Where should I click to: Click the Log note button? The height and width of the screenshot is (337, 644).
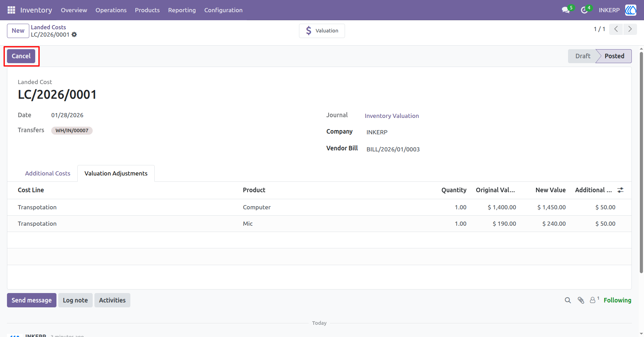click(x=75, y=300)
